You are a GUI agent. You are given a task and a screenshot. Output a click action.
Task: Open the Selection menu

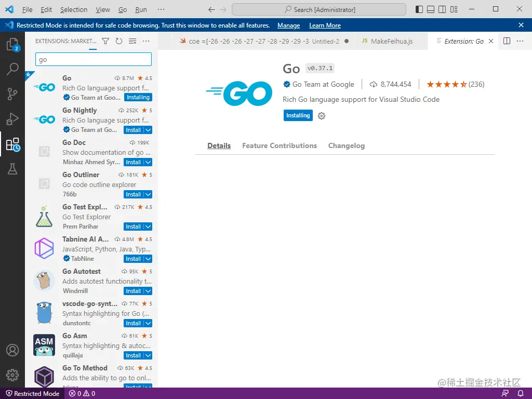[x=74, y=9]
